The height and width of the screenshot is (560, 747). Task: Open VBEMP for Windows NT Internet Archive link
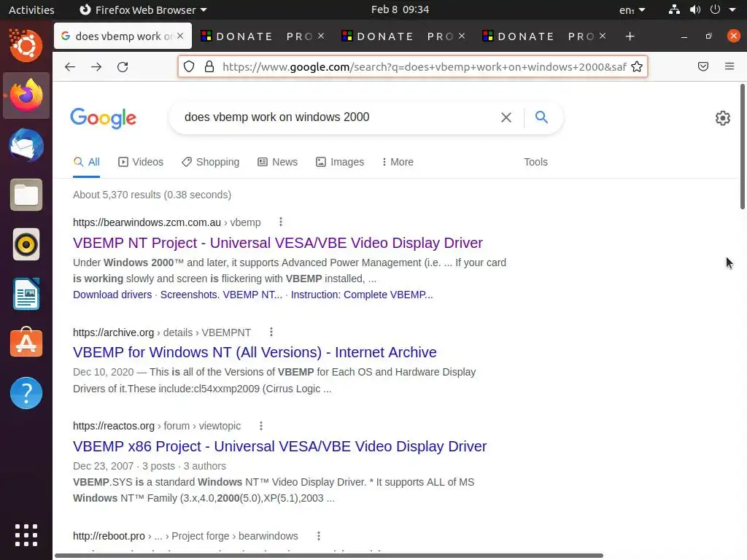(x=255, y=352)
